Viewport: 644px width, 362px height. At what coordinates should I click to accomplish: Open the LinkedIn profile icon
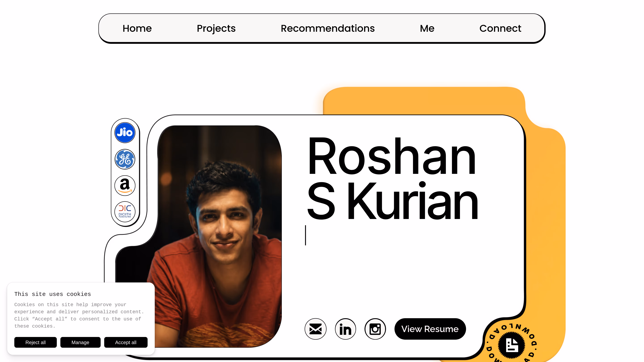345,329
